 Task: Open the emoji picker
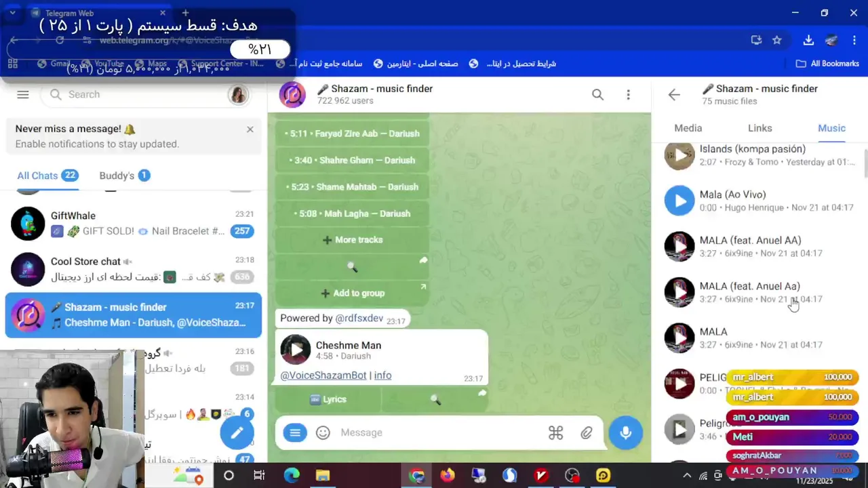pyautogui.click(x=323, y=433)
